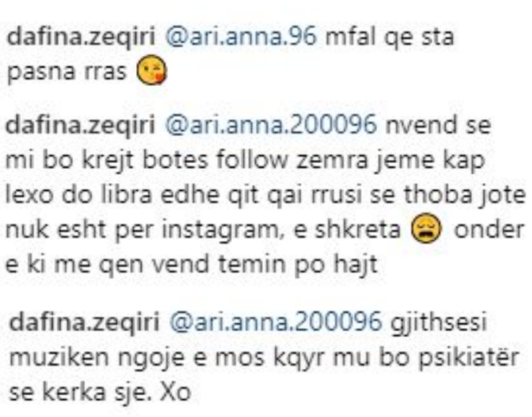Click the kissing face emoji in first comment

point(151,69)
